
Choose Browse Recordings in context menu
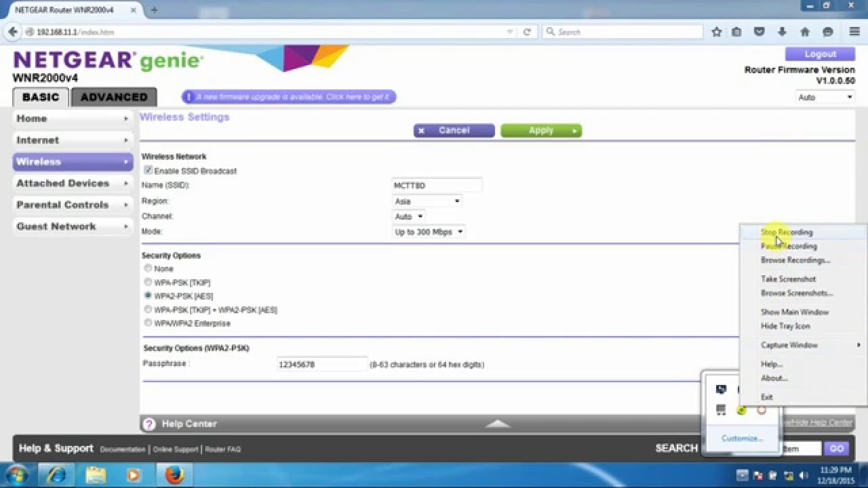tap(803, 260)
